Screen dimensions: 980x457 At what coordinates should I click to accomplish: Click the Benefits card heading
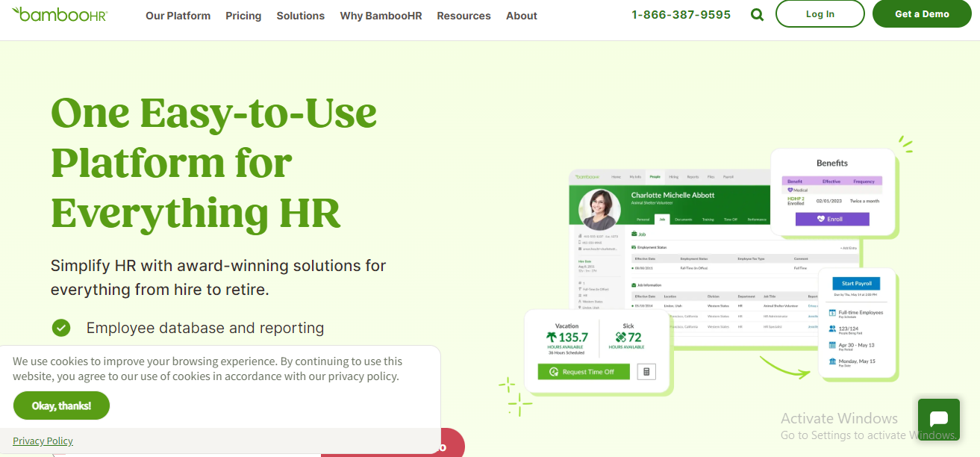832,163
